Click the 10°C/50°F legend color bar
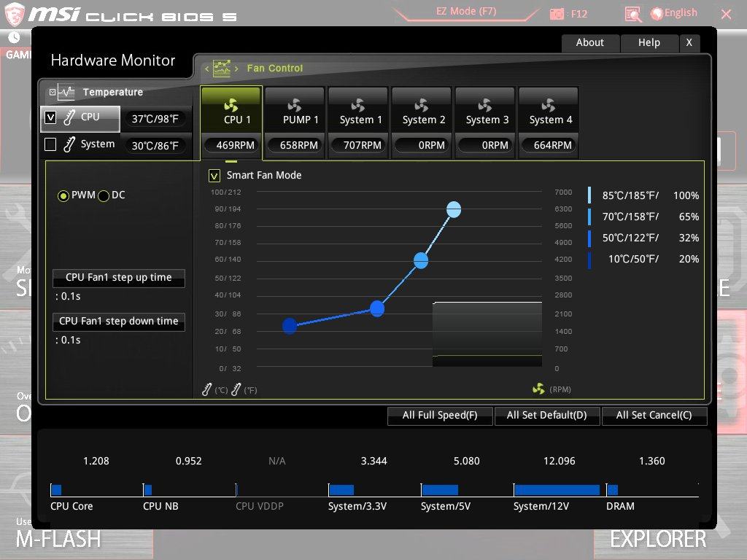The width and height of the screenshot is (747, 560). coord(589,260)
